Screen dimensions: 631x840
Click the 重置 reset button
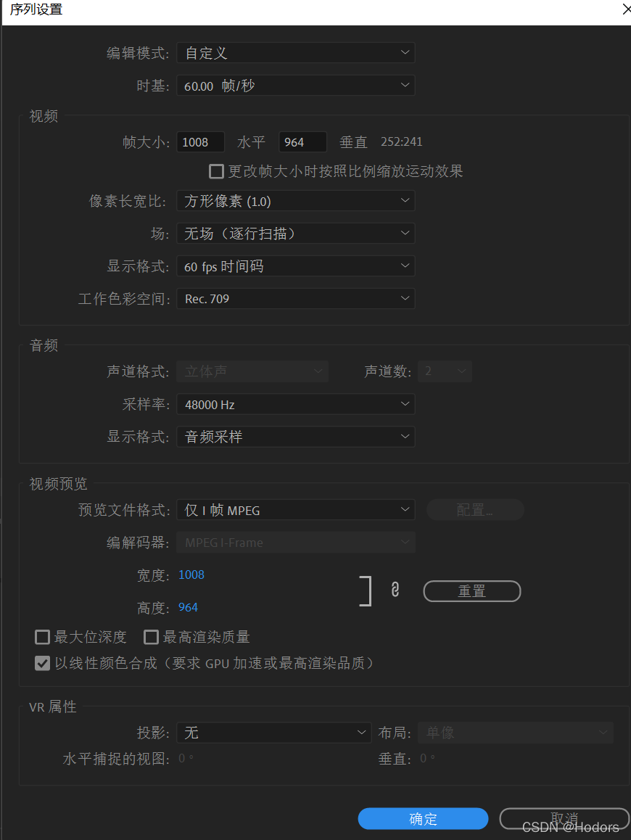click(x=472, y=591)
